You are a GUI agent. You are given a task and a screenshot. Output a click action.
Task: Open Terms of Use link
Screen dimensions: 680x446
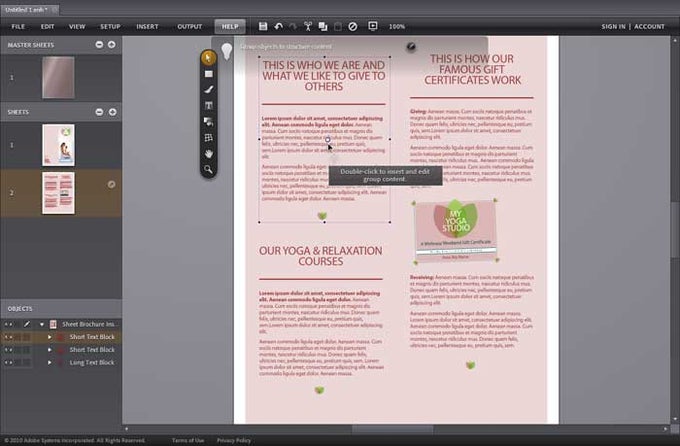point(188,440)
